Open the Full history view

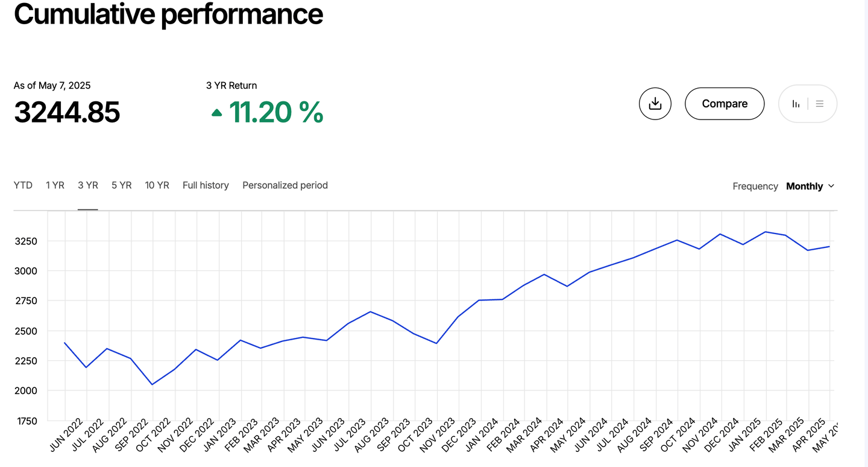206,185
